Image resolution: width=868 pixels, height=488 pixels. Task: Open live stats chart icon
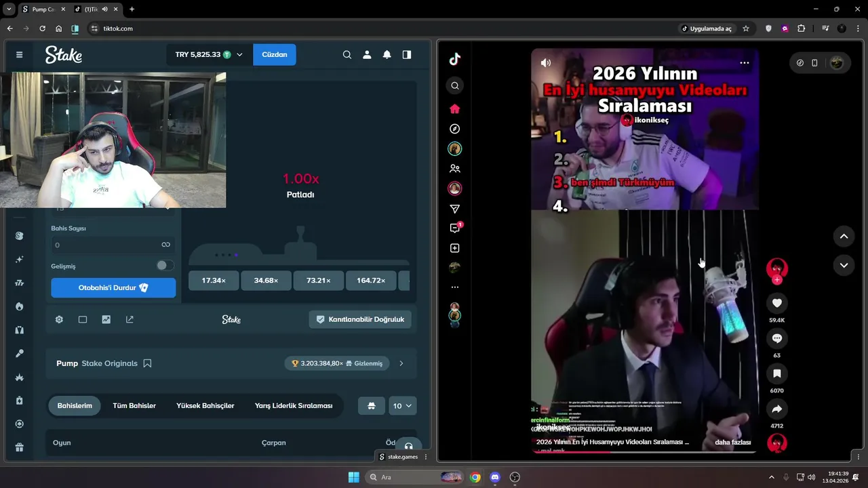[x=106, y=319]
